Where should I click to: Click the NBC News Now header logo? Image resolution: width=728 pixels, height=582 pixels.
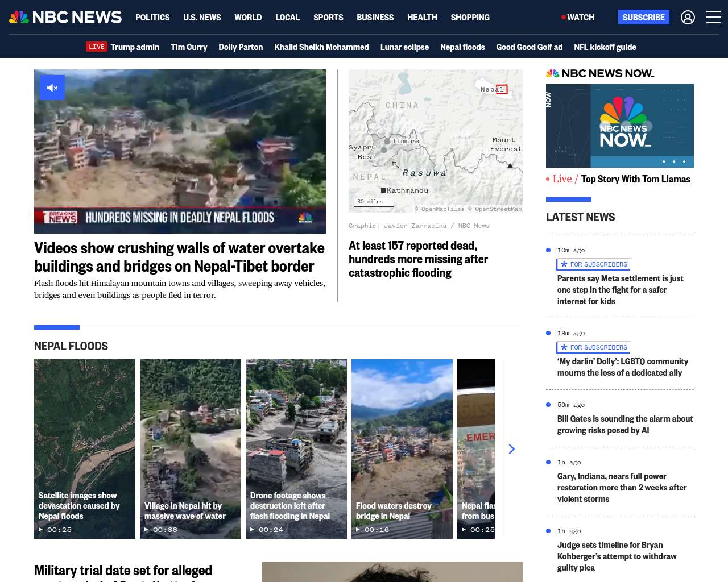coord(600,73)
